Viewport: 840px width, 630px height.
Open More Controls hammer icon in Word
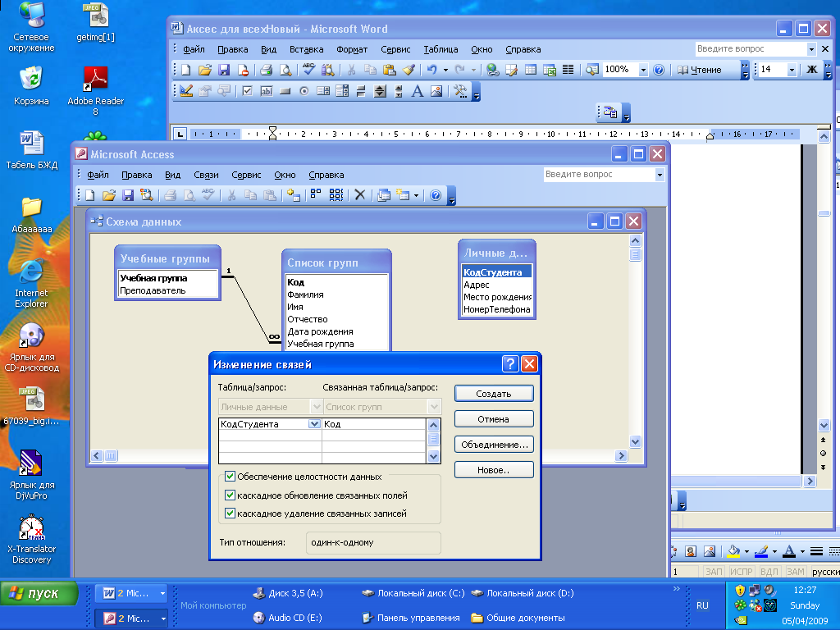coord(459,91)
